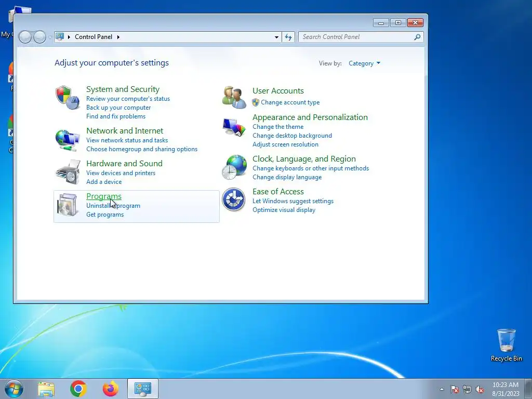Open the Action Center flag tray icon
The height and width of the screenshot is (399, 532).
coord(455,389)
